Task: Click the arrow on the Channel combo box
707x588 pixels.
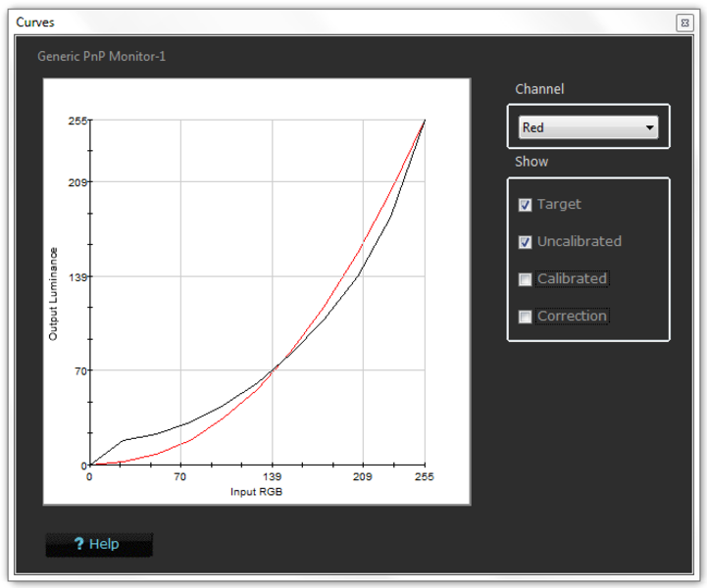Action: (x=648, y=127)
